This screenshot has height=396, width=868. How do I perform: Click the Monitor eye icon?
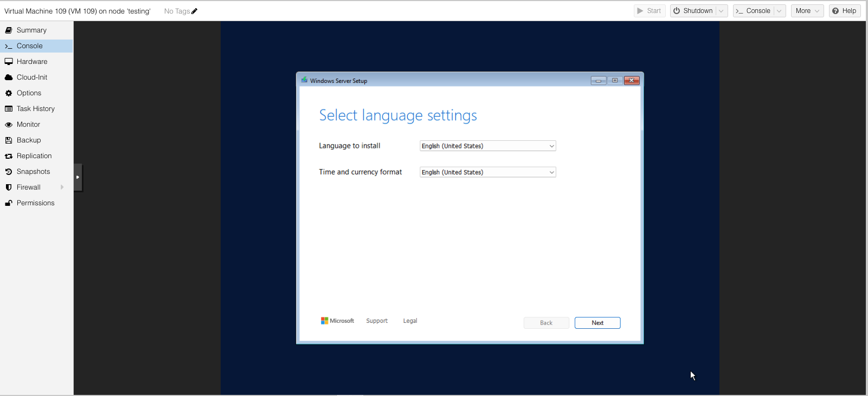(x=9, y=125)
